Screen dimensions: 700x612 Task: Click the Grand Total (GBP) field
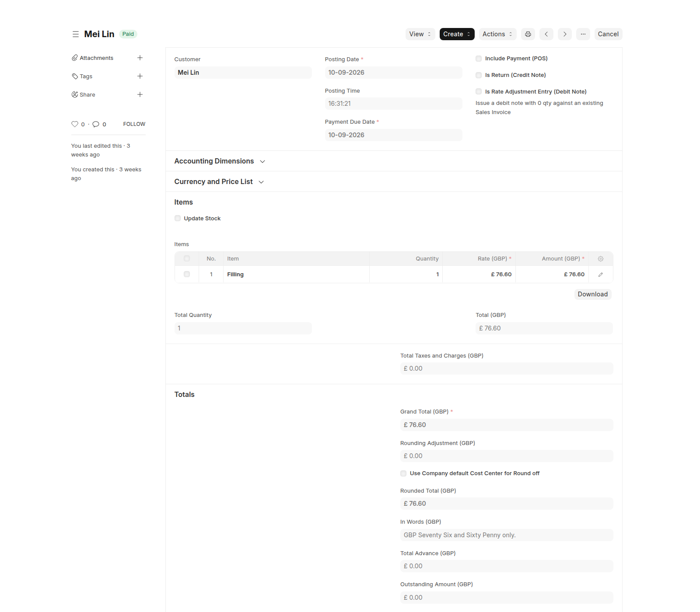pyautogui.click(x=507, y=425)
